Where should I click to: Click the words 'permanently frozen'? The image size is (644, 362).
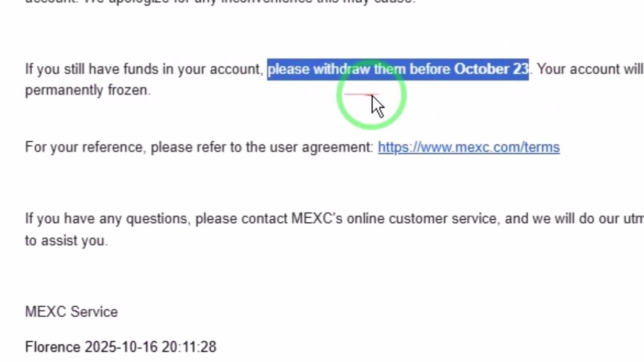(87, 90)
